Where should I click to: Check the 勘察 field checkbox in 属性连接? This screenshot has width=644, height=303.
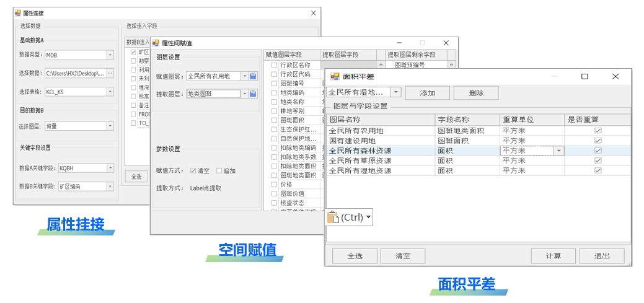tap(133, 61)
